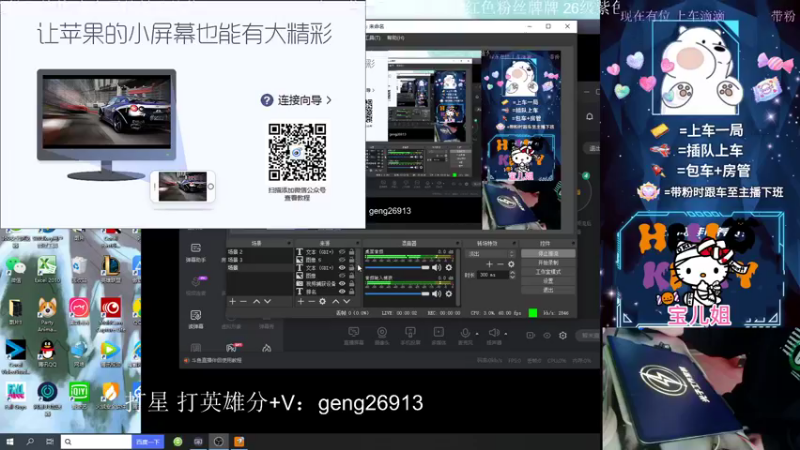Viewport: 800px width, 450px height.
Task: Select scene 场景 2 in scenes list
Action: click(x=259, y=252)
